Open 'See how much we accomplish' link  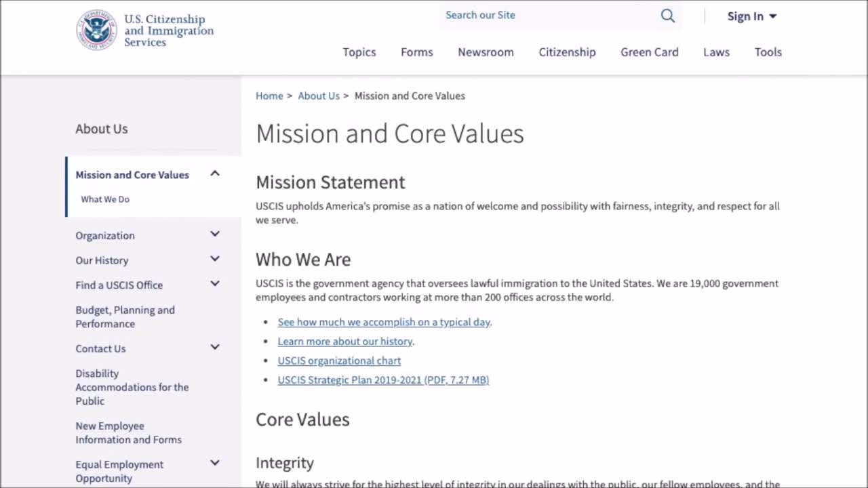coord(384,322)
